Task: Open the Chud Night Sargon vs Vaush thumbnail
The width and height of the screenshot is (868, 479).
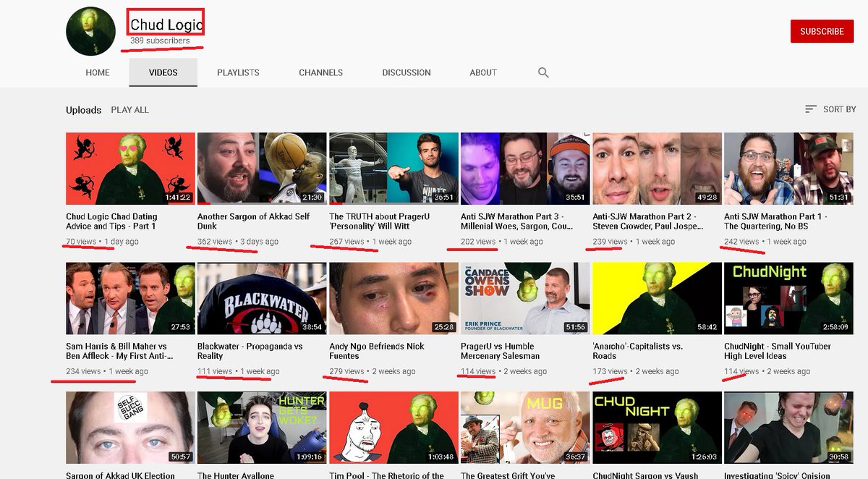Action: coord(657,428)
